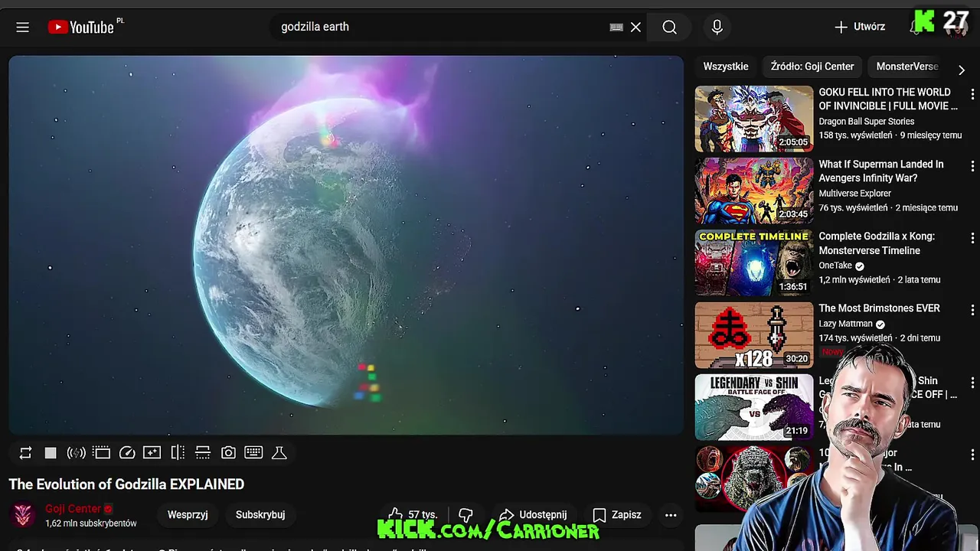Open keyboard shortcuts icon under video
Image resolution: width=980 pixels, height=551 pixels.
pos(253,453)
